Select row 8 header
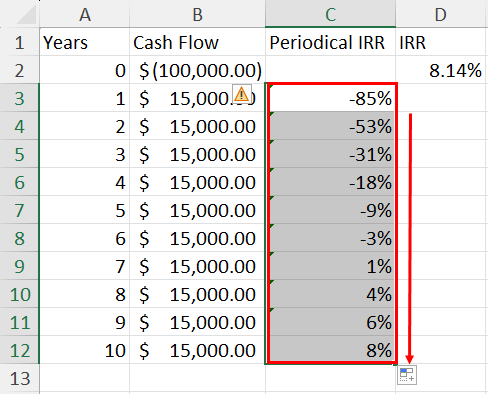 coord(19,238)
